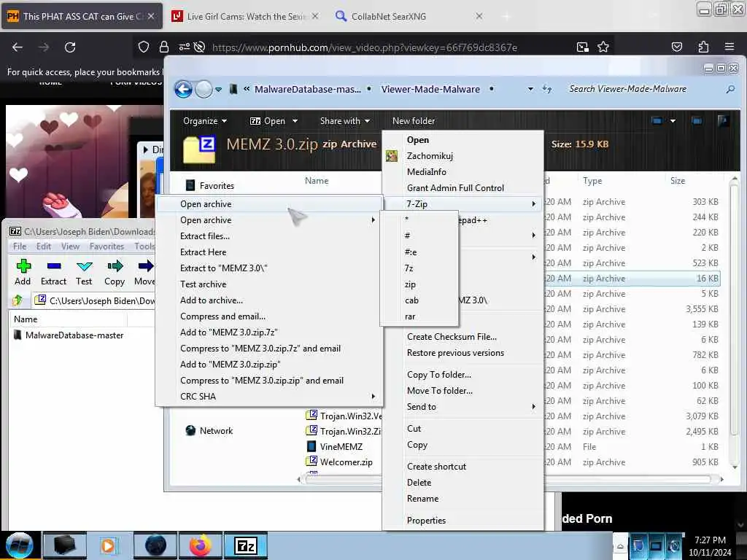
Task: Click the Copy icon in 7-Zip toolbar
Action: [x=115, y=266]
